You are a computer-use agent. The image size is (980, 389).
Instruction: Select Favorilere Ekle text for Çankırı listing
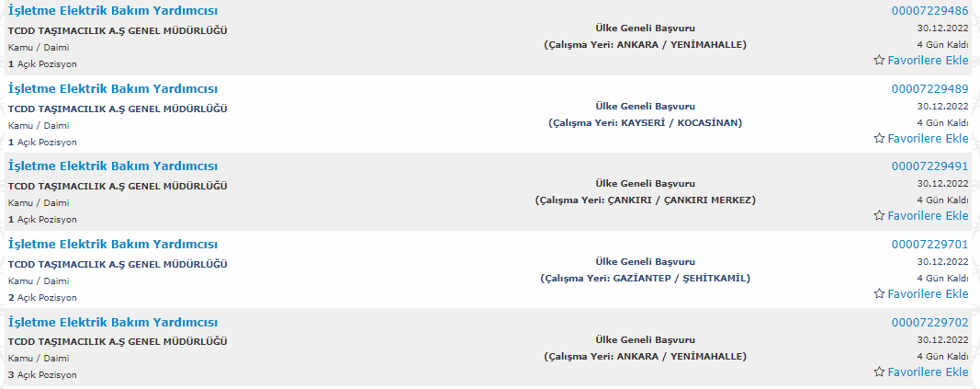(x=929, y=216)
